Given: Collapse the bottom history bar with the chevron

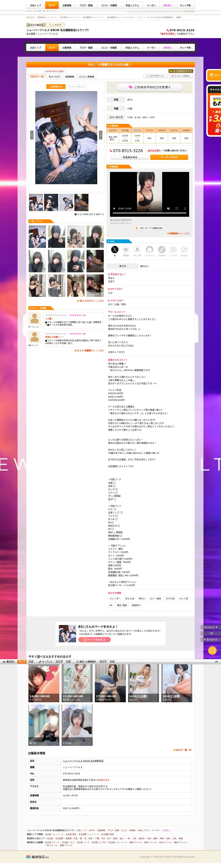Looking at the screenshot, I should [216, 661].
